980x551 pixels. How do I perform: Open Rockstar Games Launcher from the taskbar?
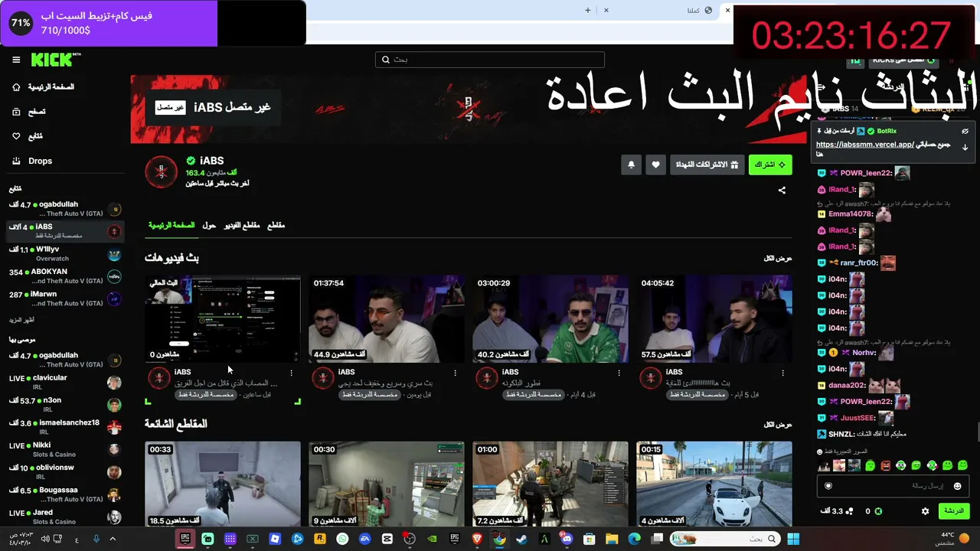coord(320,539)
